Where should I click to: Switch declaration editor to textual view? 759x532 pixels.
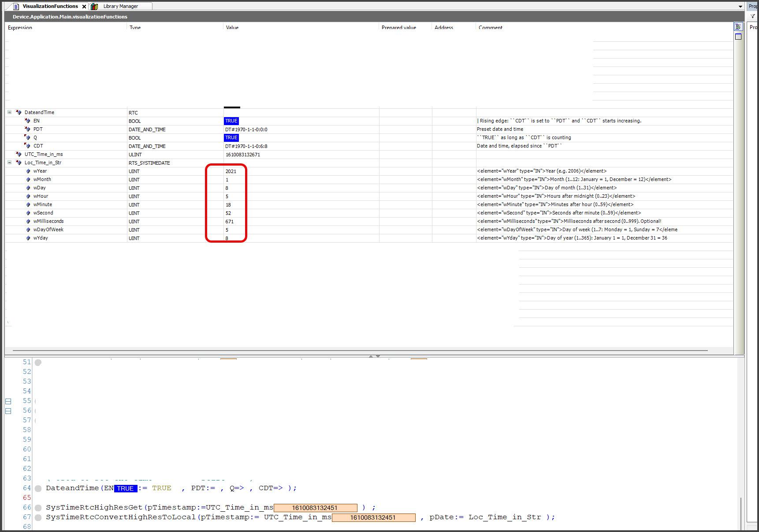[738, 27]
